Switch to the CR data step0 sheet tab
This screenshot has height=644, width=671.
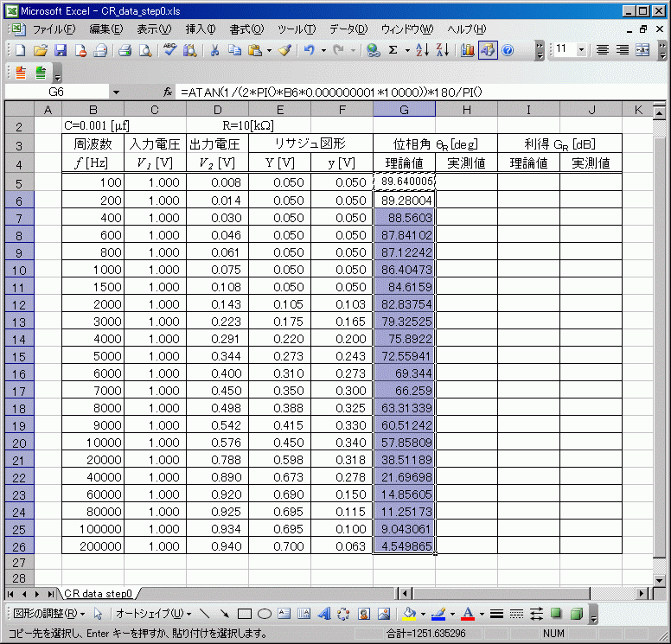pos(96,593)
